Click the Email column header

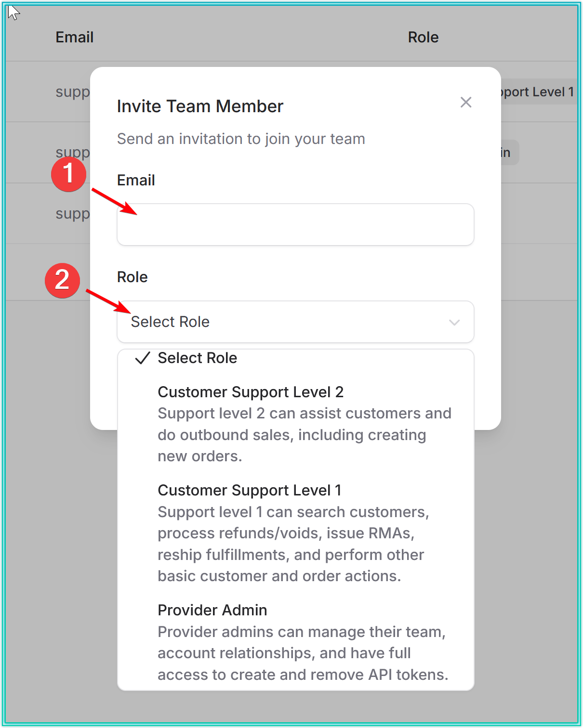pyautogui.click(x=74, y=37)
